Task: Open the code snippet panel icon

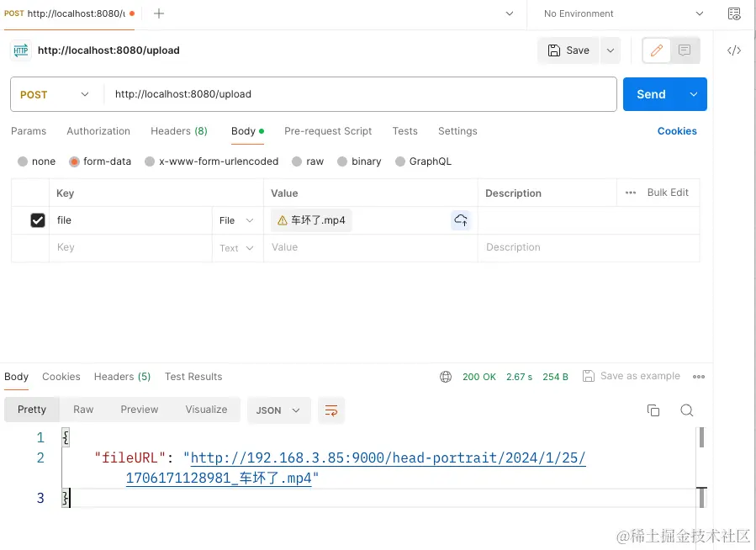Action: point(734,50)
